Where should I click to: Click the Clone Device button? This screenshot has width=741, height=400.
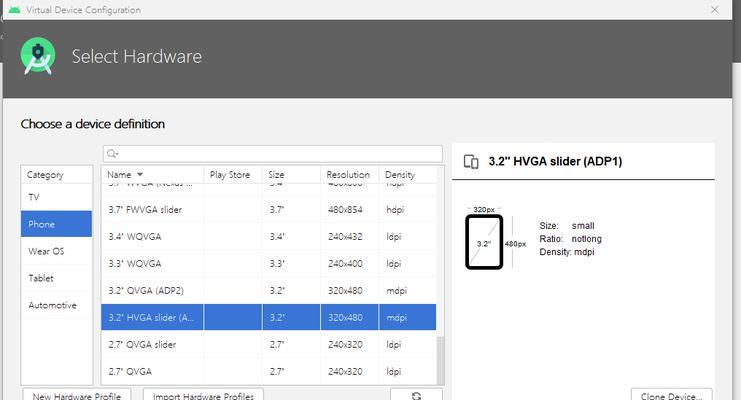(x=672, y=395)
